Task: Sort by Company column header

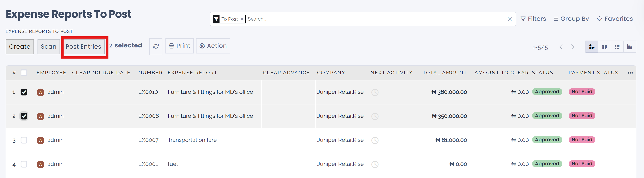Action: pyautogui.click(x=331, y=72)
